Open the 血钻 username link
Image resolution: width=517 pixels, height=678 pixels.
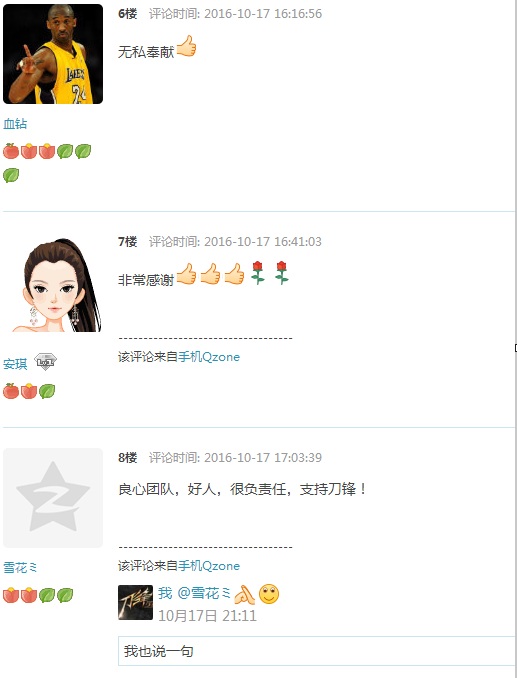[x=15, y=124]
